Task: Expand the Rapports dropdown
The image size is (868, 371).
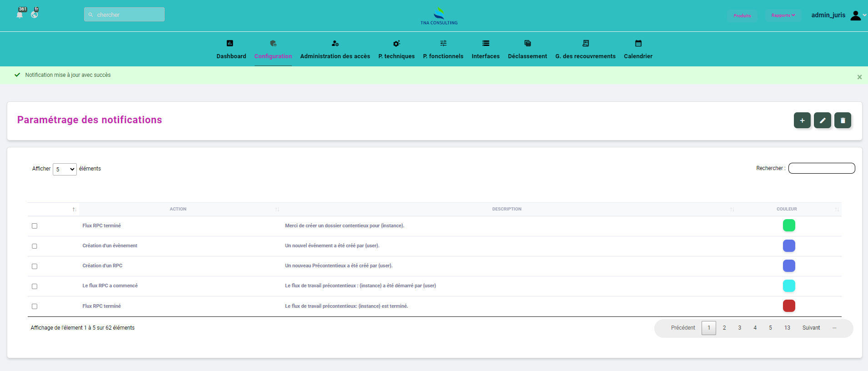Action: [x=783, y=15]
